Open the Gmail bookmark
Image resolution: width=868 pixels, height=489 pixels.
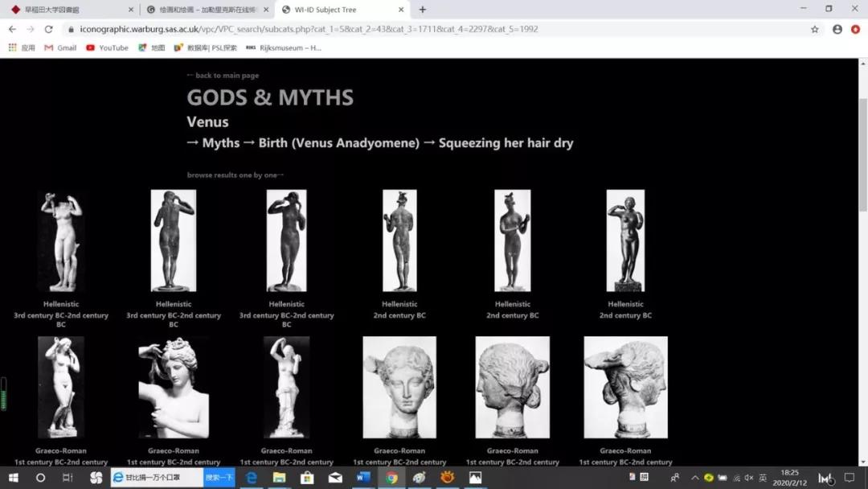pos(60,47)
